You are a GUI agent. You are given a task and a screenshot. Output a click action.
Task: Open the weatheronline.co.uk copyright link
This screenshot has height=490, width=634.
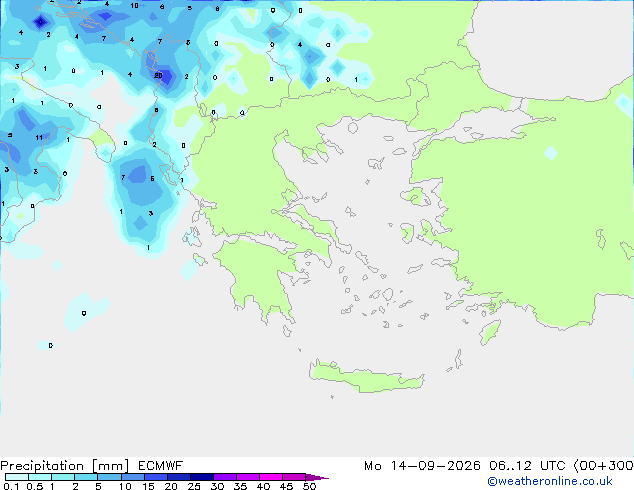(549, 481)
